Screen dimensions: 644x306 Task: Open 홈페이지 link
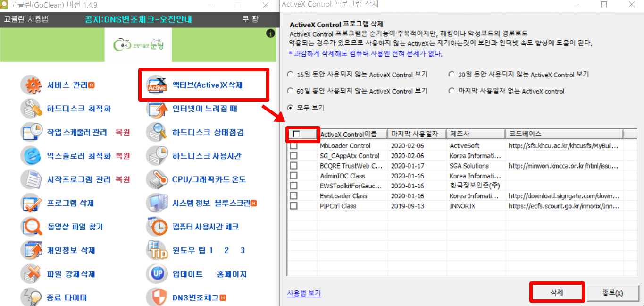[x=232, y=274]
